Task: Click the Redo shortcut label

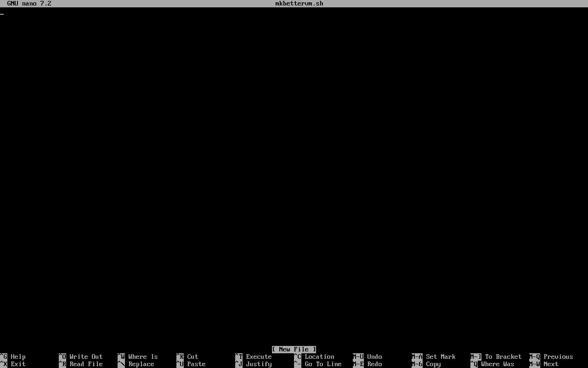Action: (375, 364)
